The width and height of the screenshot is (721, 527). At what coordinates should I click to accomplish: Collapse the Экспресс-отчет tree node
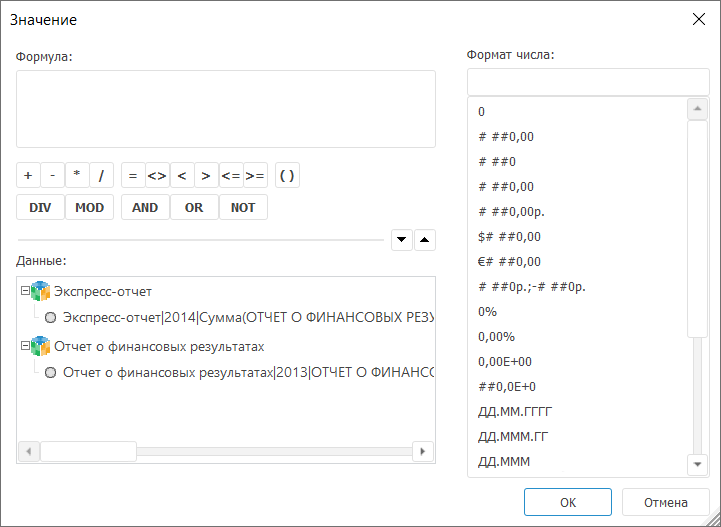(x=24, y=292)
